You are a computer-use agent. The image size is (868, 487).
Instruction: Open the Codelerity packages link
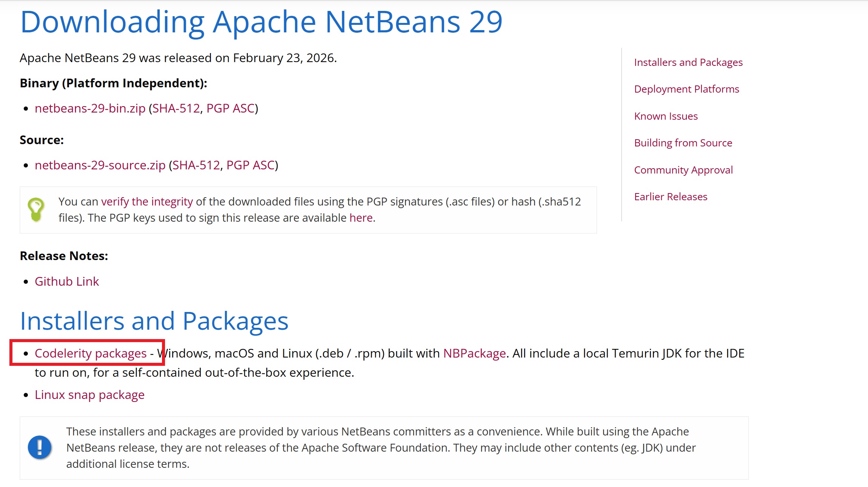click(91, 353)
